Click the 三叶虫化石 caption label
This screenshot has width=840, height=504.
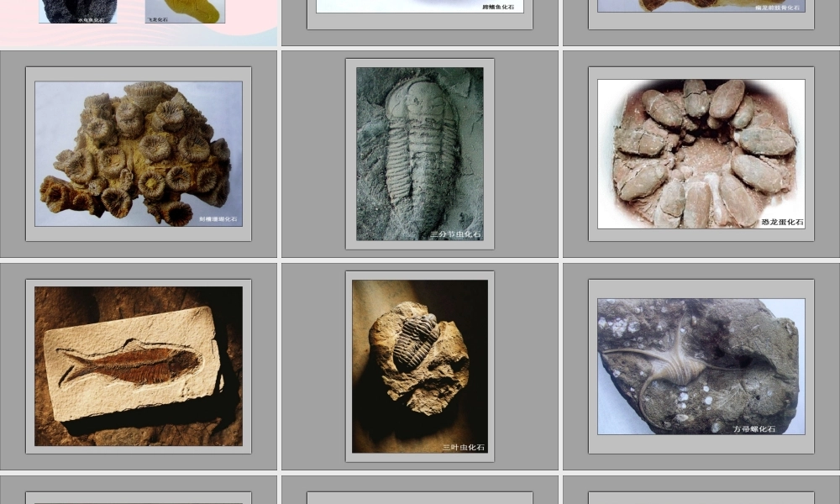pos(463,448)
